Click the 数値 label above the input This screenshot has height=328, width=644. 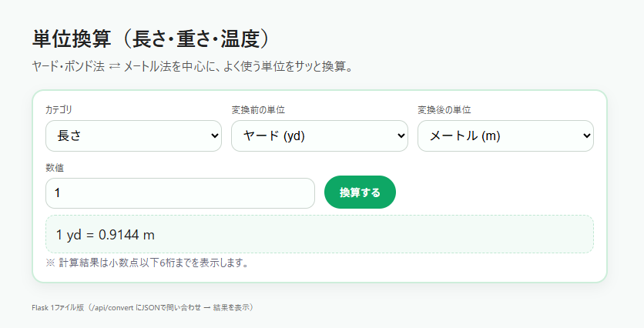click(x=55, y=168)
